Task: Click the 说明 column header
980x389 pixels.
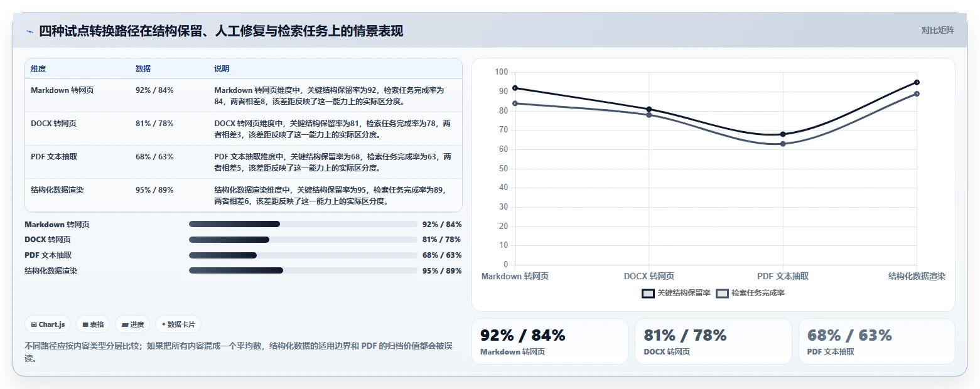Action: click(222, 69)
